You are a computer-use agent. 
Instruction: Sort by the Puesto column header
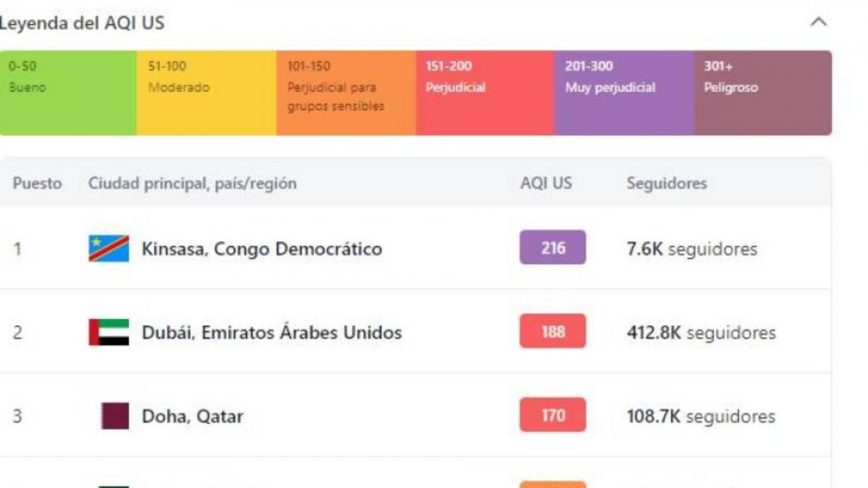pos(37,184)
